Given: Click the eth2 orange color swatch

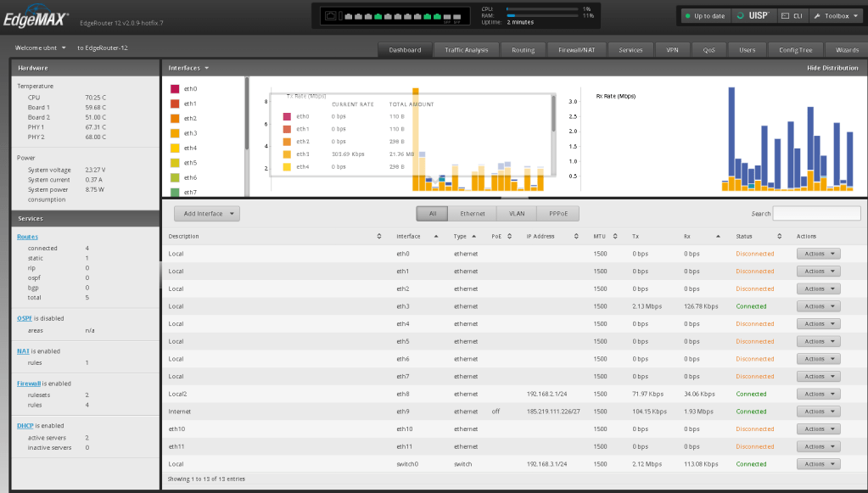Looking at the screenshot, I should [x=175, y=119].
